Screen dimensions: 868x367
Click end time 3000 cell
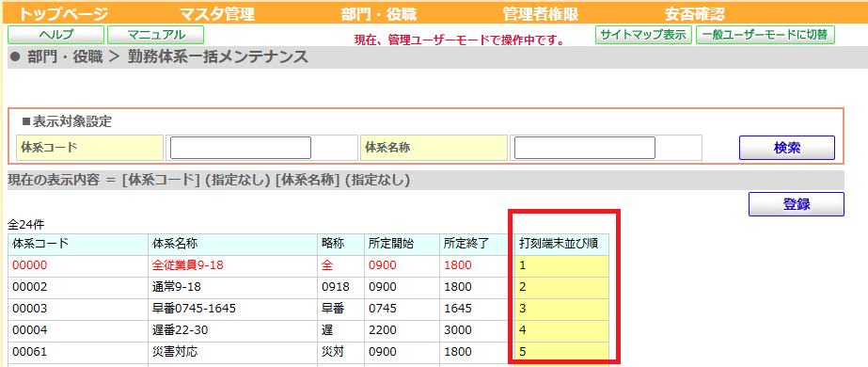click(477, 330)
